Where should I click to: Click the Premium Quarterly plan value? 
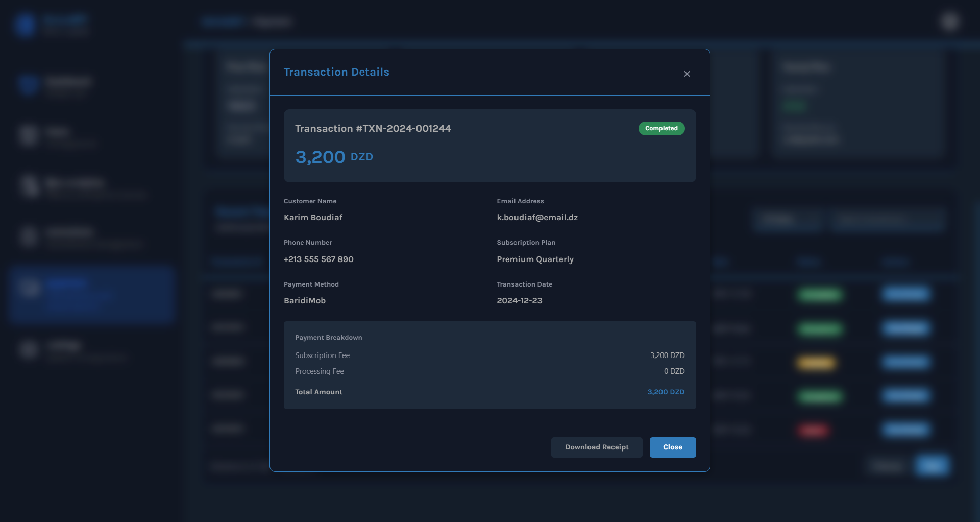point(535,259)
